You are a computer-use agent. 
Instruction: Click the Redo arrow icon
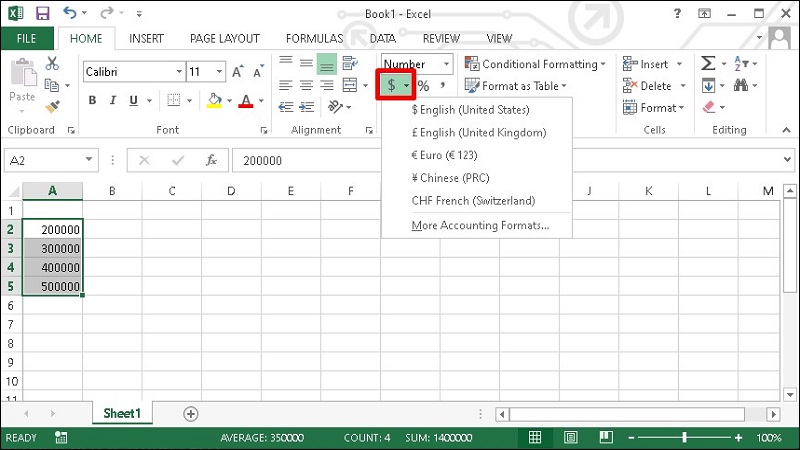point(107,13)
